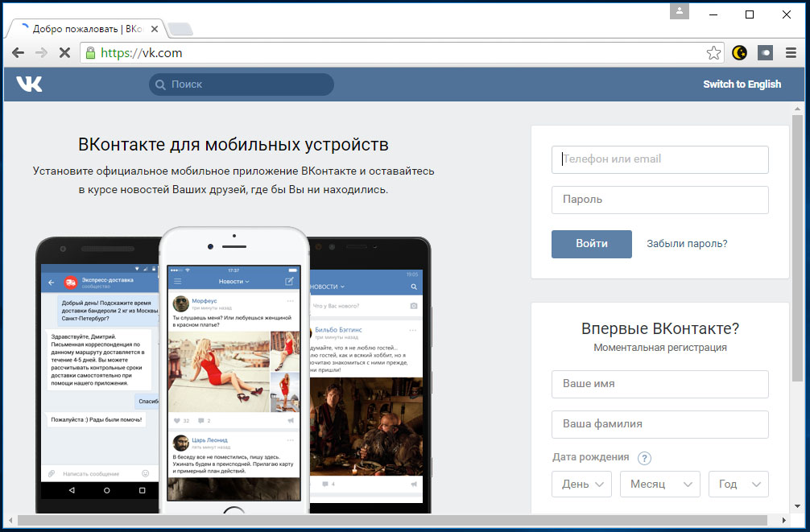Open the Chrome user profile button
The image size is (810, 532).
pos(680,10)
